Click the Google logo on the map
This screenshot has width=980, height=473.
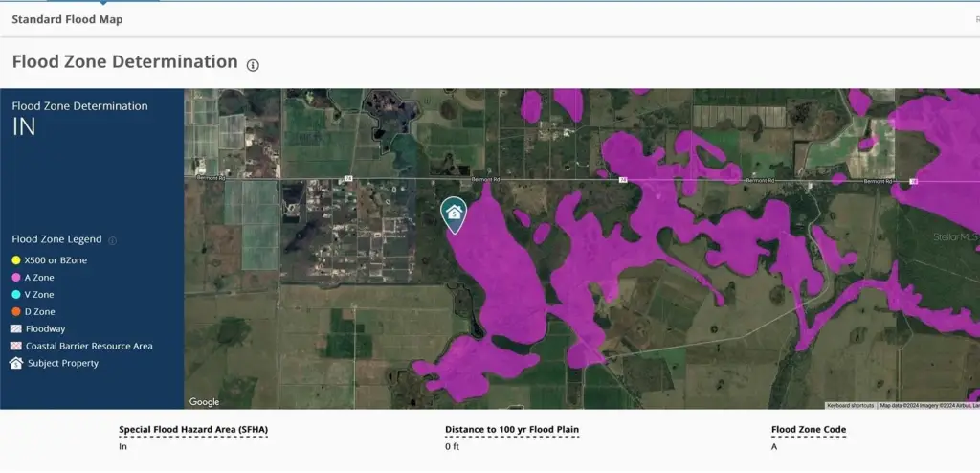coord(204,402)
